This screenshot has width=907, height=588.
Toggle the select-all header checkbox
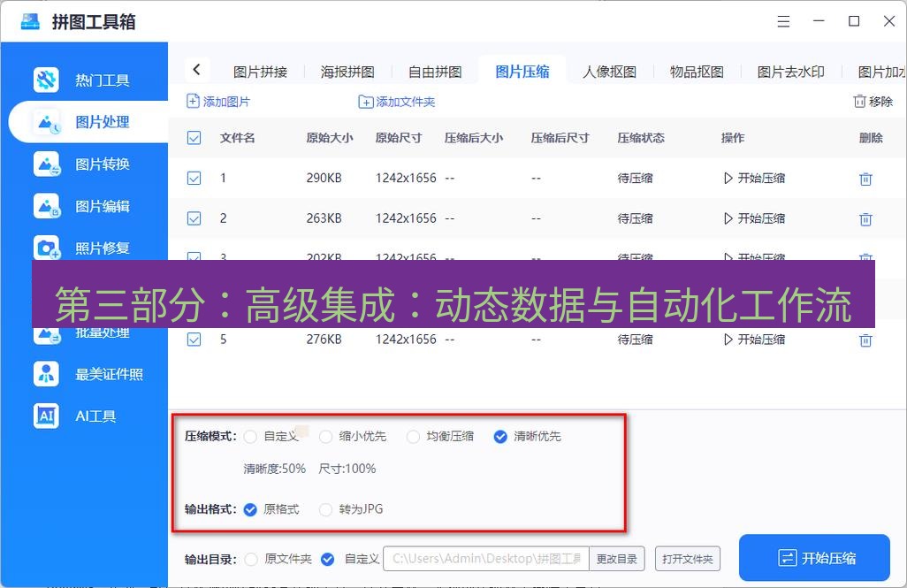[x=194, y=138]
